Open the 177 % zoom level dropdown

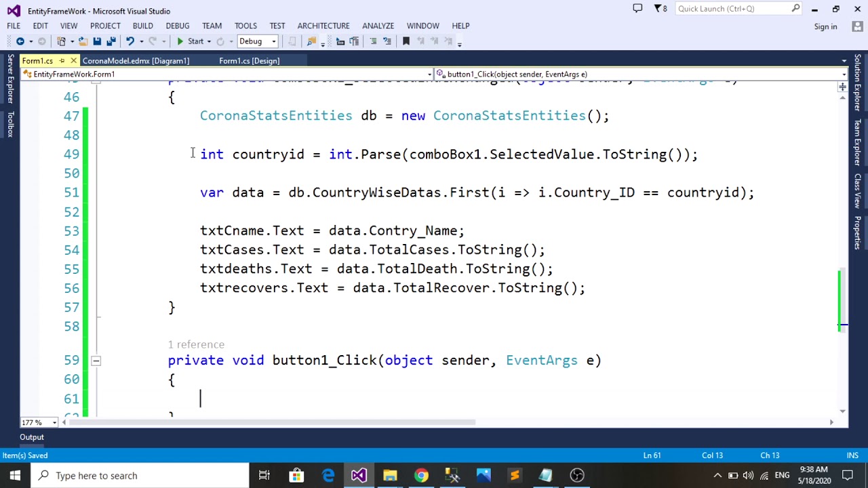click(x=40, y=422)
